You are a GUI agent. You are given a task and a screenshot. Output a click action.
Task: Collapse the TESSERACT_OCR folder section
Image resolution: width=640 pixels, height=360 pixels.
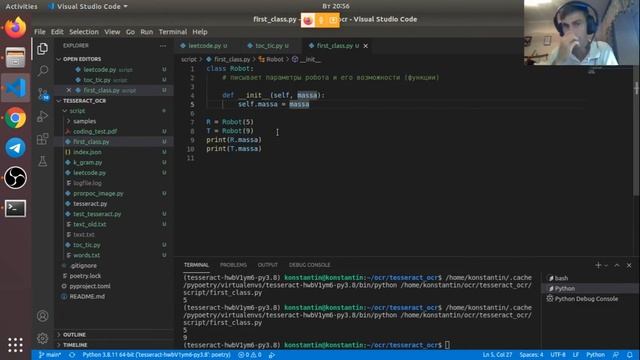point(84,101)
